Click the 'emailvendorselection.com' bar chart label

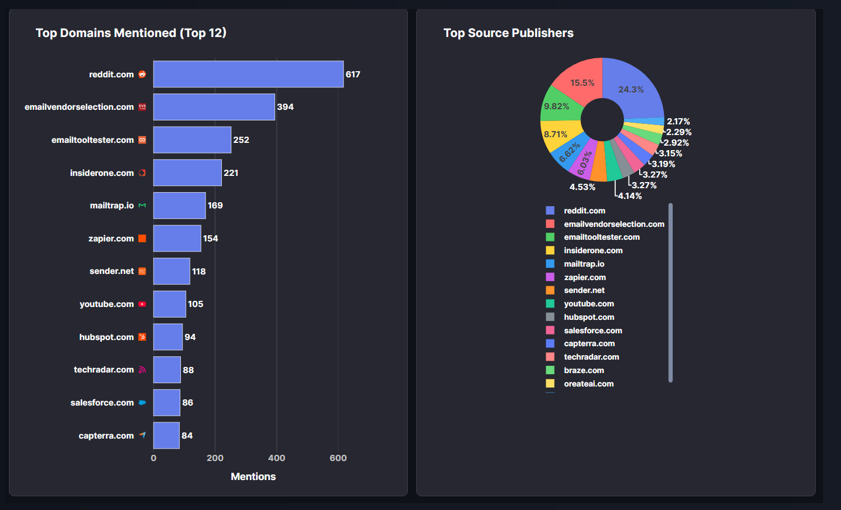pyautogui.click(x=79, y=107)
